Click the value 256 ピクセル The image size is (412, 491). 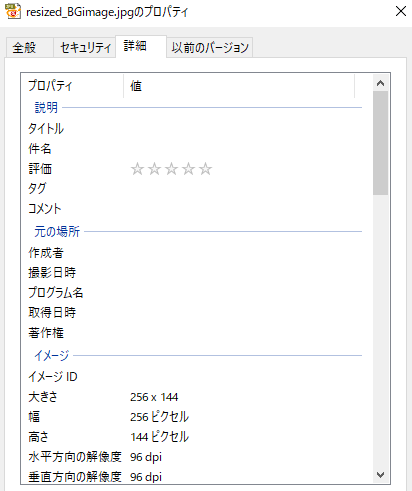[159, 417]
